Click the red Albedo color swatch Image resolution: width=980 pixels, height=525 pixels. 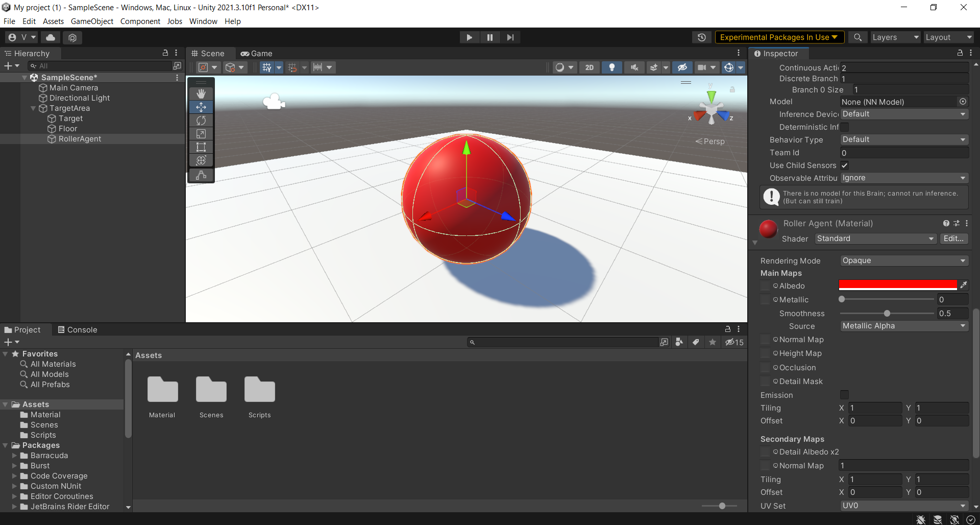pos(898,285)
